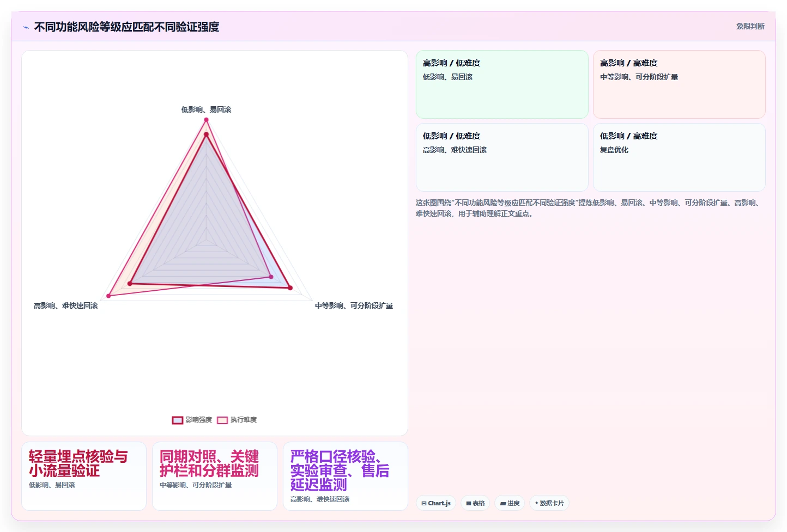787x532 pixels.
Task: Click 高影响、难快速回滚 text in 低影响 / 低难度 card
Action: click(455, 150)
